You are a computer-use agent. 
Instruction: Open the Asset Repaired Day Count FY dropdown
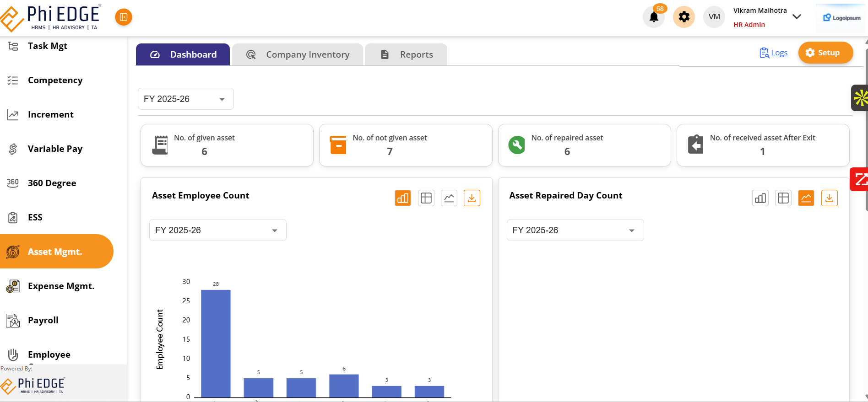tap(575, 230)
